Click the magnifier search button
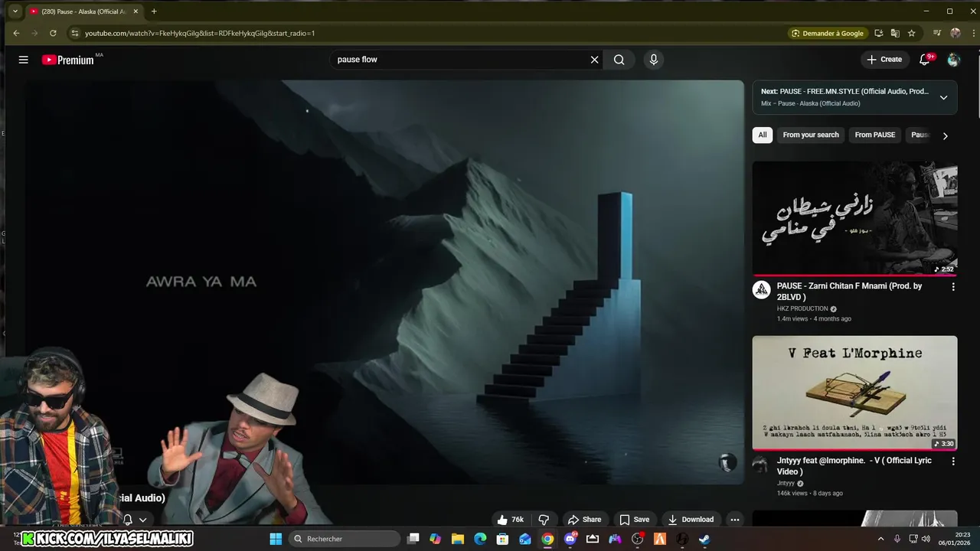The height and width of the screenshot is (551, 980). click(x=619, y=60)
